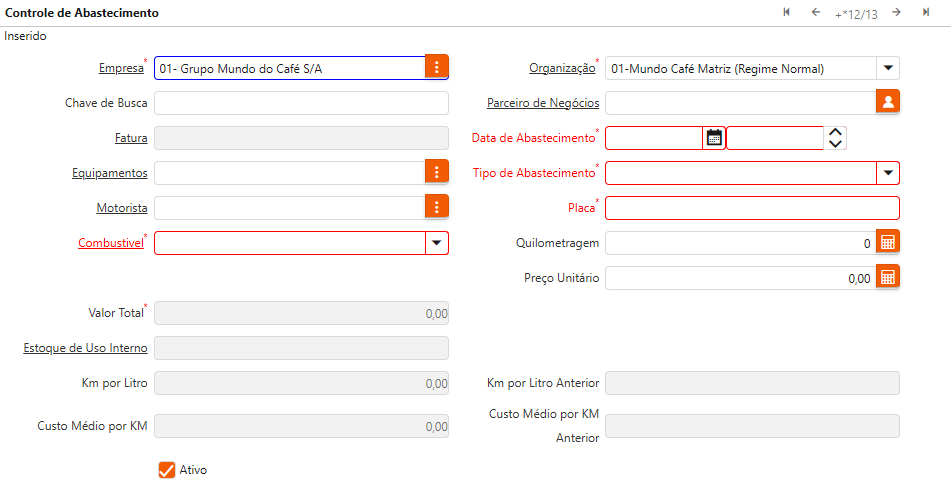This screenshot has width=951, height=498.
Task: Open Equipamentos options menu icon
Action: coord(437,172)
